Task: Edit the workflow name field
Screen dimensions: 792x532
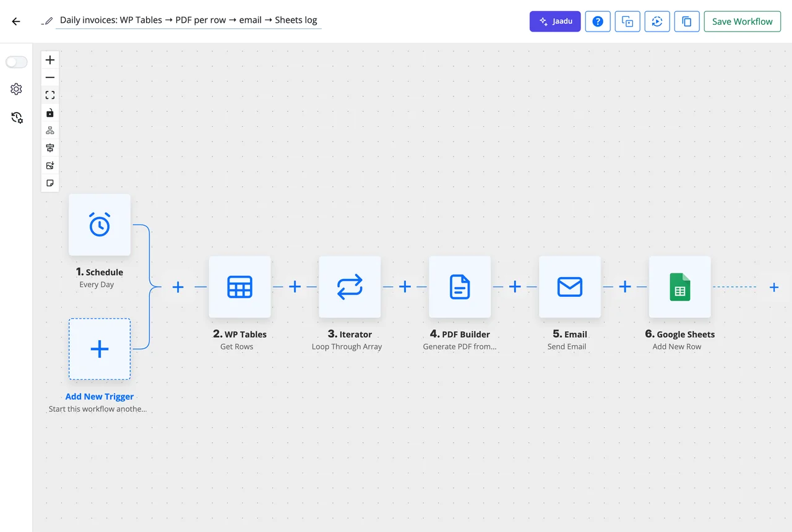Action: (189, 20)
